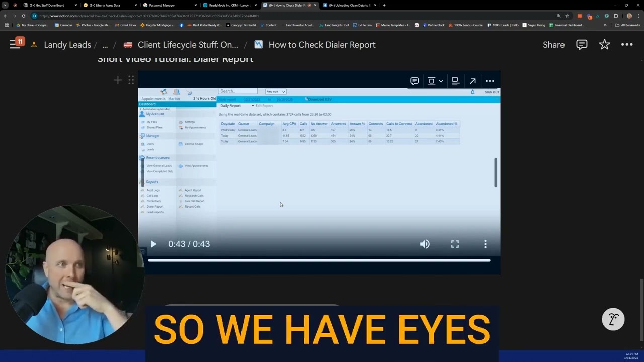Open the All Bookmarks folder
Screen dimensions: 644x362
pos(628,25)
